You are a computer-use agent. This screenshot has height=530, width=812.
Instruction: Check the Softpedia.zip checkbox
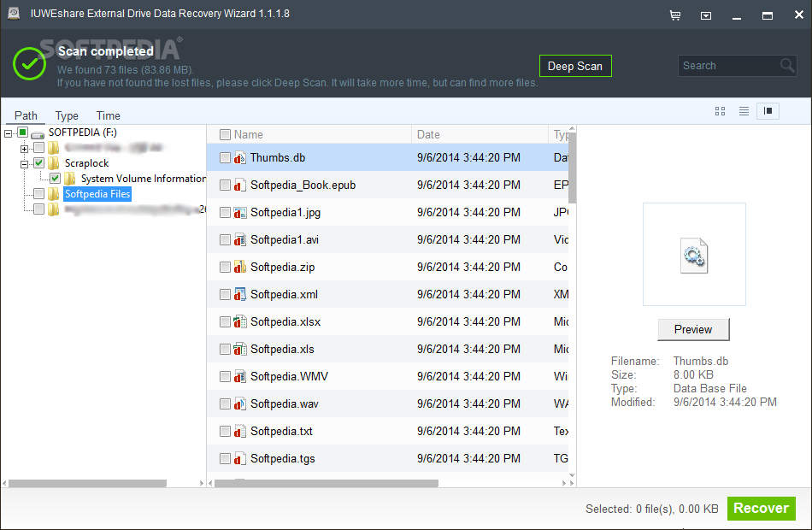[225, 267]
